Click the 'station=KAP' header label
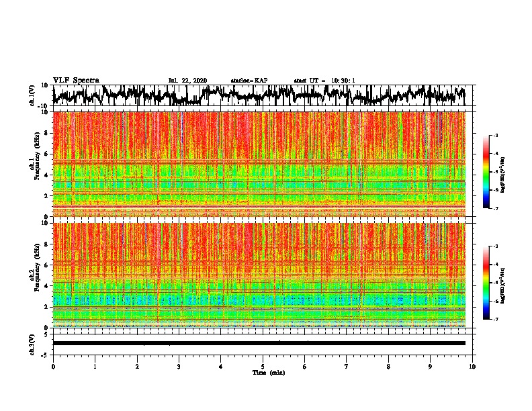532x411 pixels. 249,81
